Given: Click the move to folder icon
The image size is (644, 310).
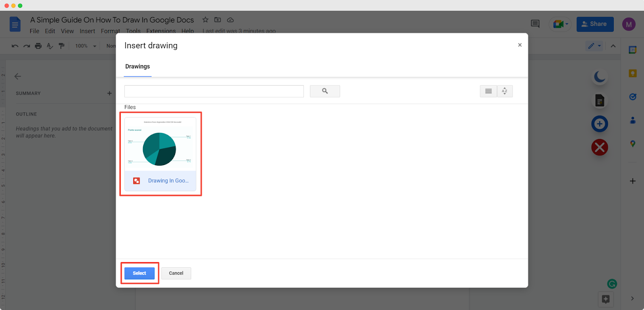Looking at the screenshot, I should tap(218, 20).
